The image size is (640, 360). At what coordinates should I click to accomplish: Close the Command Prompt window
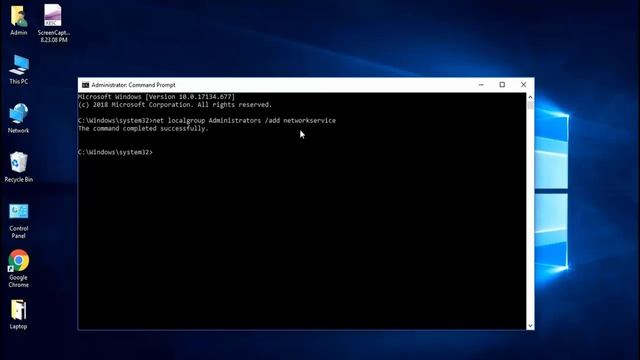(523, 85)
